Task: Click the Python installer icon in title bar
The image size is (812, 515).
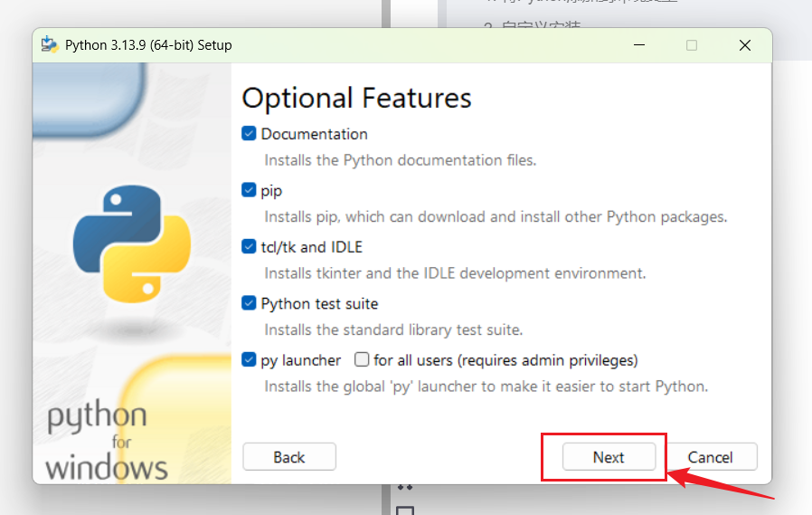Action: click(x=50, y=45)
